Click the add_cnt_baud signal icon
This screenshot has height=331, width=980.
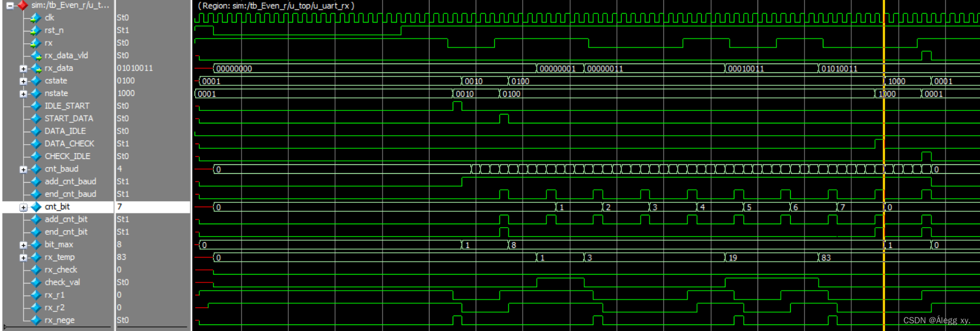36,182
